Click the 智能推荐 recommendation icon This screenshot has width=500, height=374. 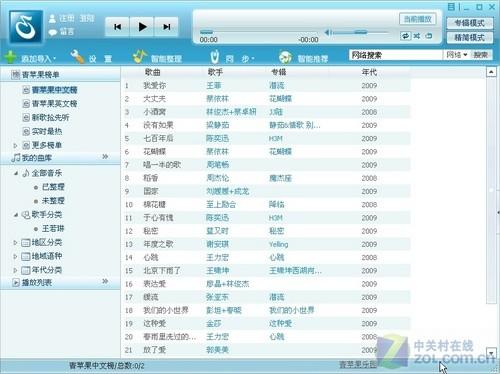point(286,57)
